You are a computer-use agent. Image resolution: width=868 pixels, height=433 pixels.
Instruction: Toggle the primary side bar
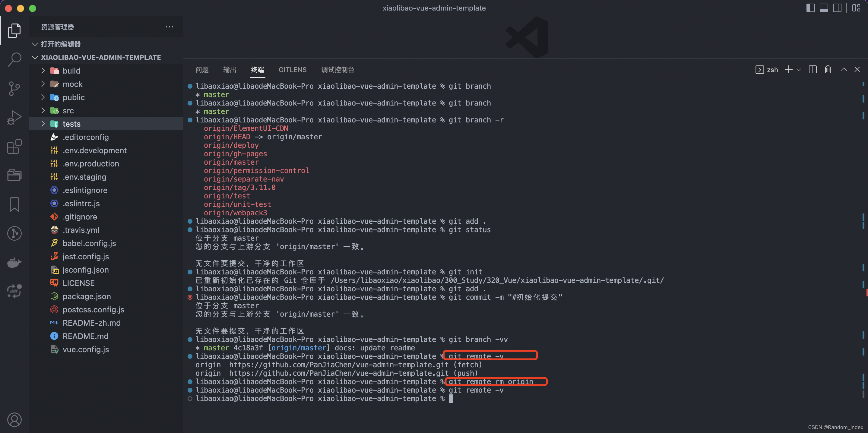point(810,8)
